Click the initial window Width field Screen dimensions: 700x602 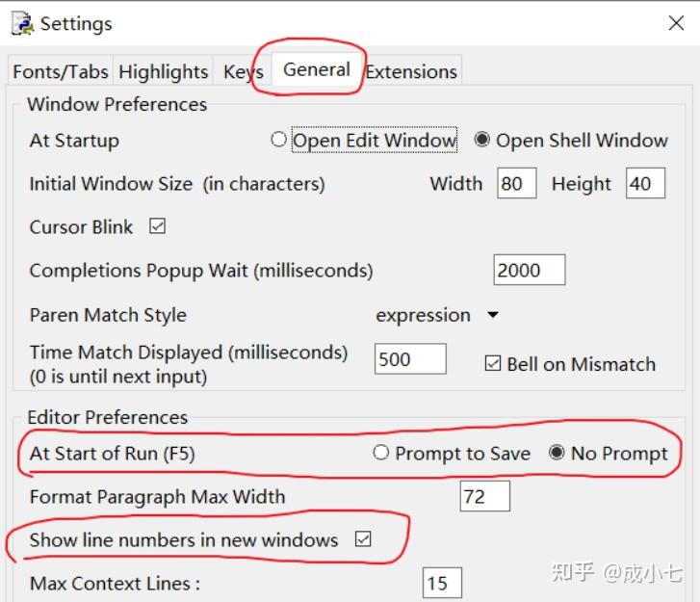517,183
